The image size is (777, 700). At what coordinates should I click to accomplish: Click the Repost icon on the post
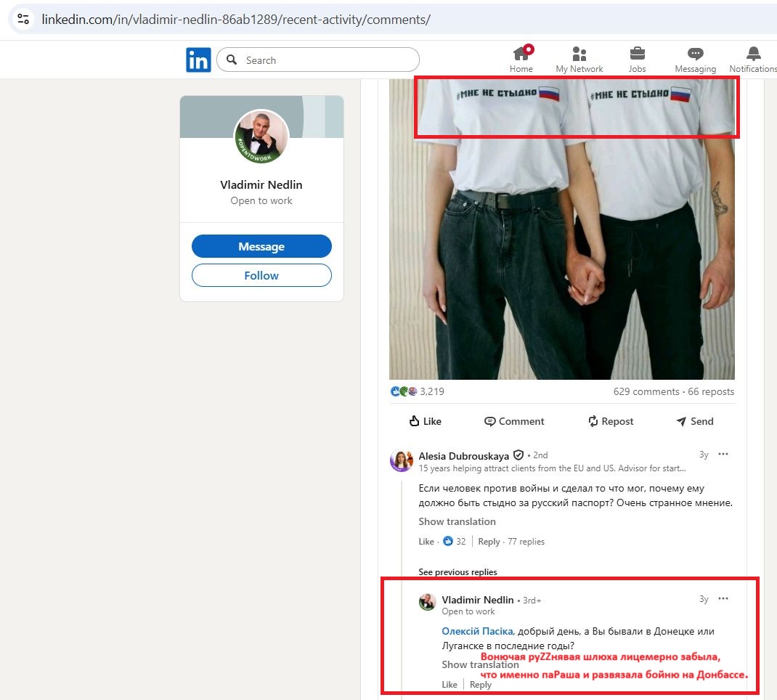coord(610,421)
